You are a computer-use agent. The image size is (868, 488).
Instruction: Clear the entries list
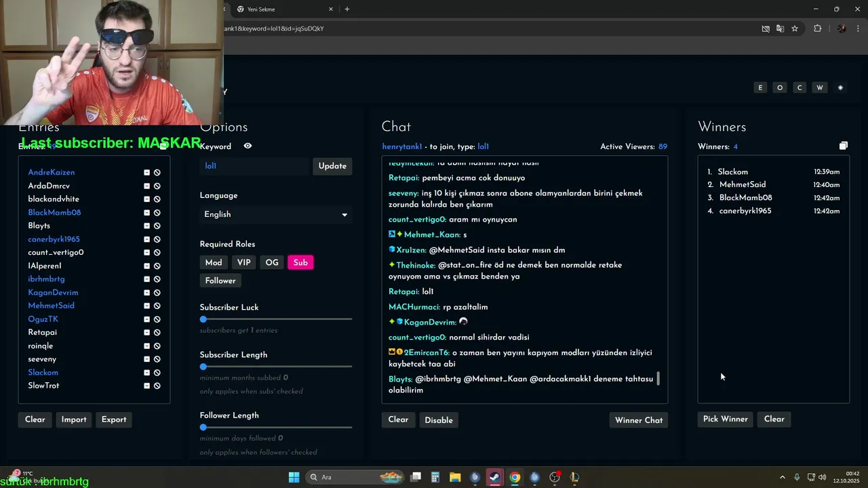[35, 420]
